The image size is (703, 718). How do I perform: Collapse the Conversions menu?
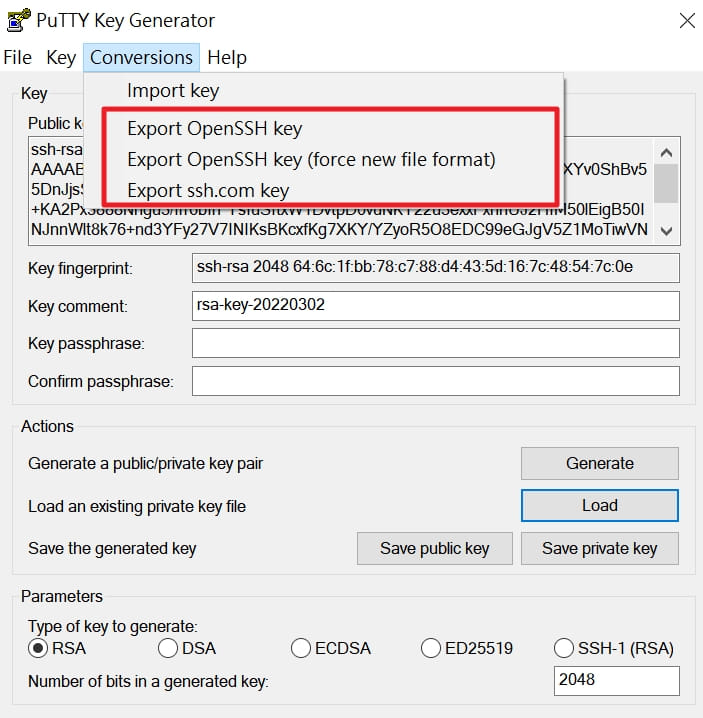(141, 58)
